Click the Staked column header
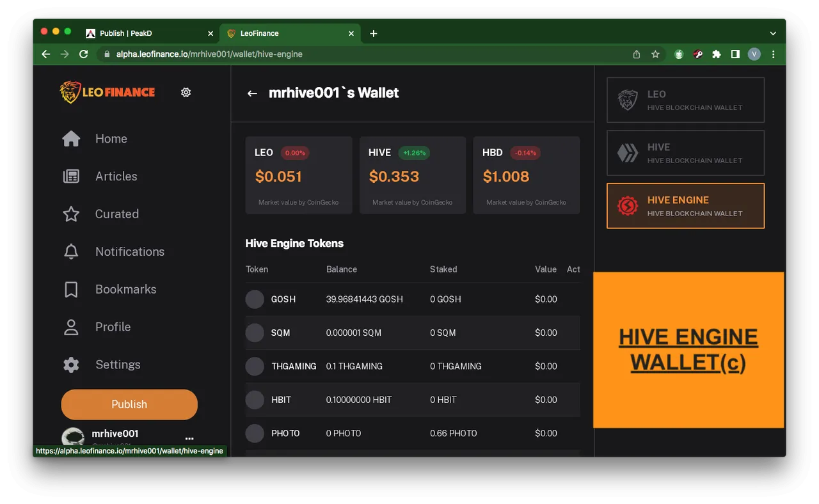819x504 pixels. 443,269
